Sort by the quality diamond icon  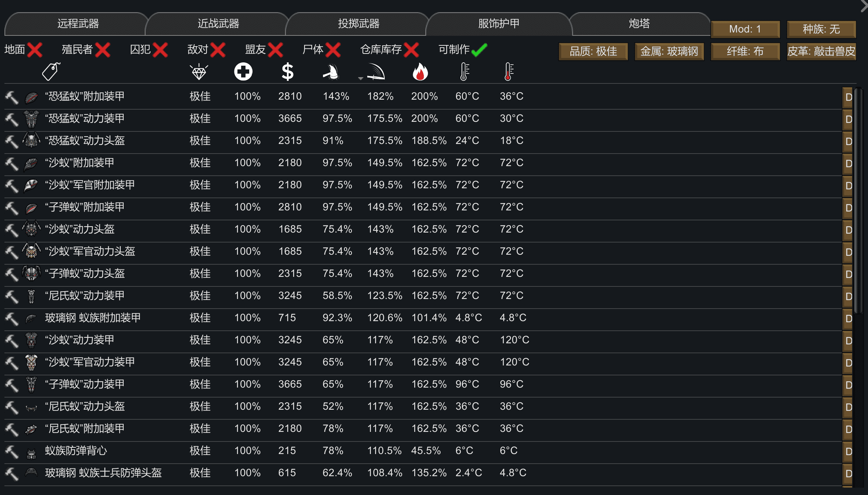199,72
